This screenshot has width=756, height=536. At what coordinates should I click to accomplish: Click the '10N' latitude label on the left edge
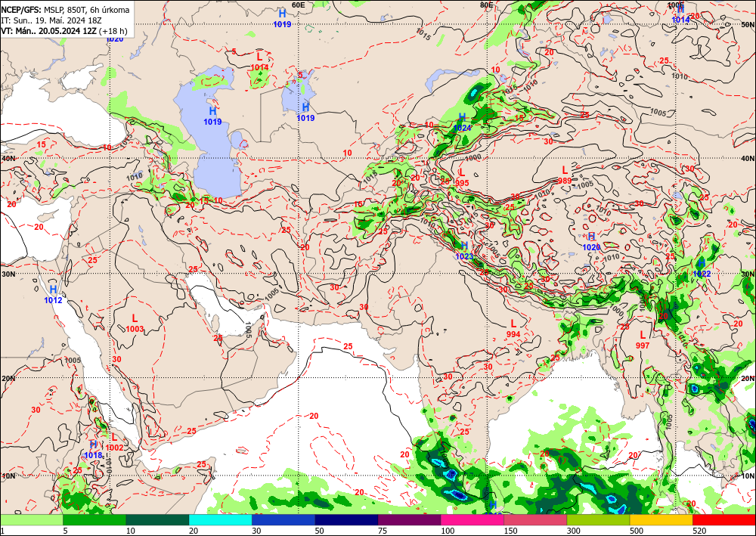point(8,476)
